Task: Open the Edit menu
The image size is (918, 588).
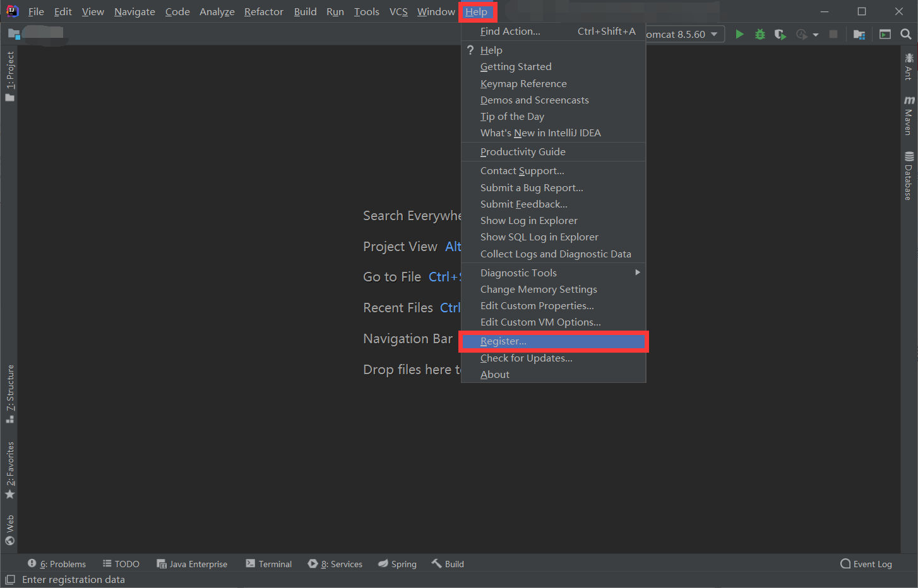Action: pos(63,11)
